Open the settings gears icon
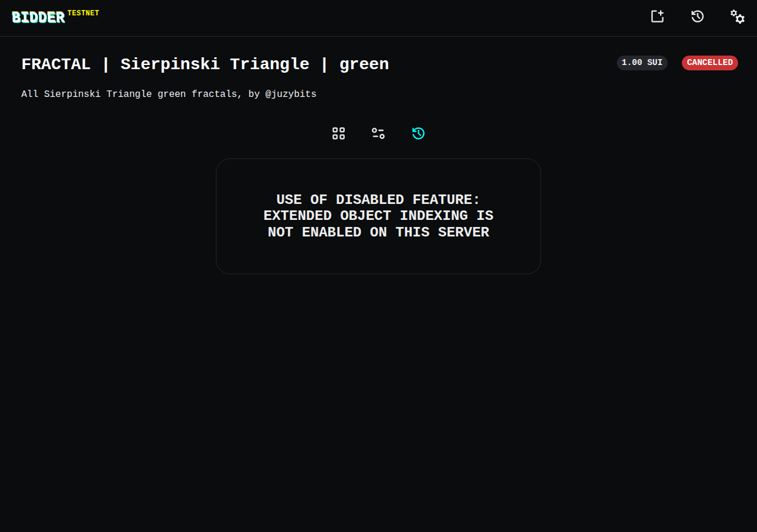This screenshot has width=757, height=532. (737, 17)
